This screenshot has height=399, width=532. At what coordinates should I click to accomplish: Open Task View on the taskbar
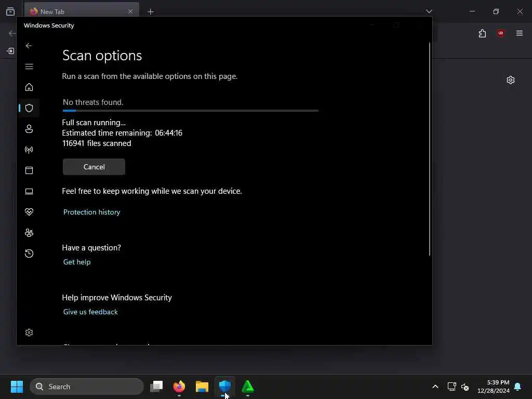tap(156, 387)
